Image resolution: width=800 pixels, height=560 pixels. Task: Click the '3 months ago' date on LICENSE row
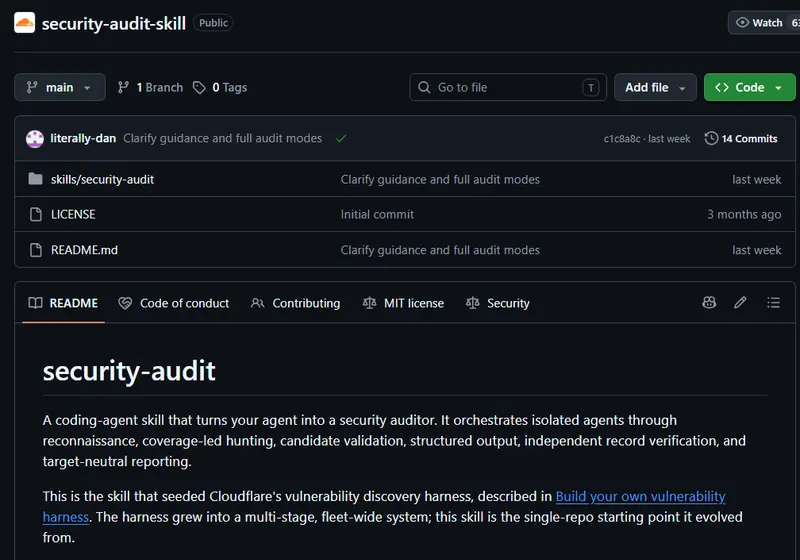[744, 214]
